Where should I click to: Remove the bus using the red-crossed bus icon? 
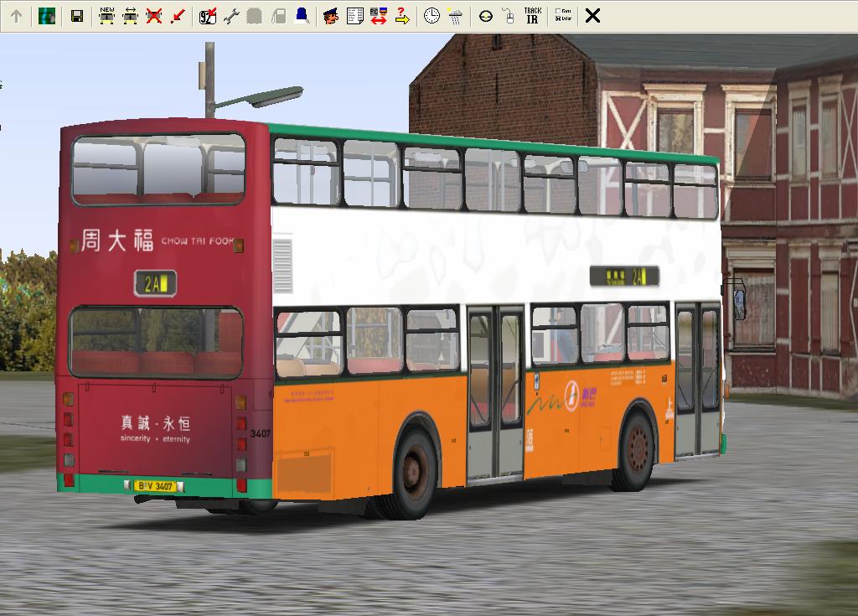[x=154, y=17]
